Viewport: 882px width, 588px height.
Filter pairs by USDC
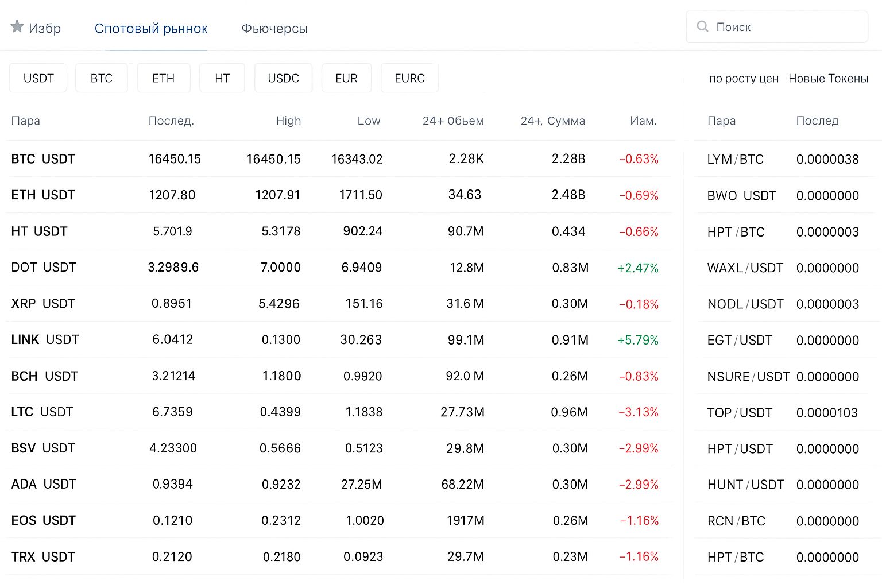pos(284,78)
